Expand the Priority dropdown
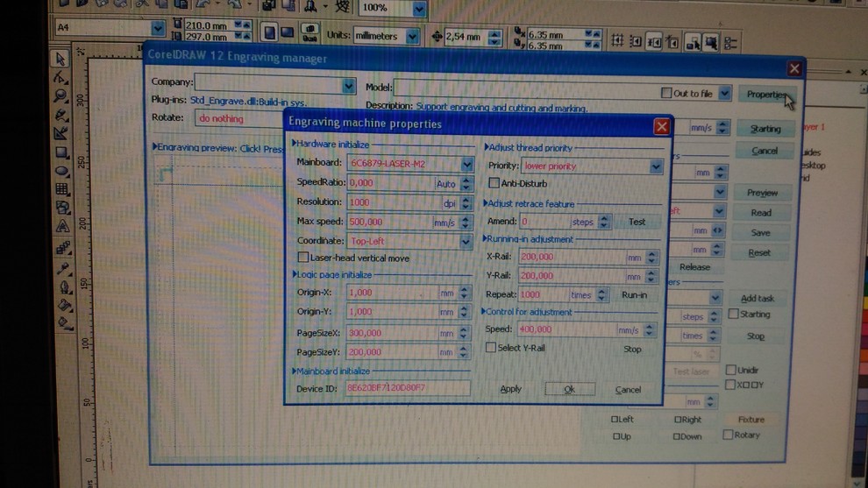Screen dimensions: 868x488 [x=656, y=166]
